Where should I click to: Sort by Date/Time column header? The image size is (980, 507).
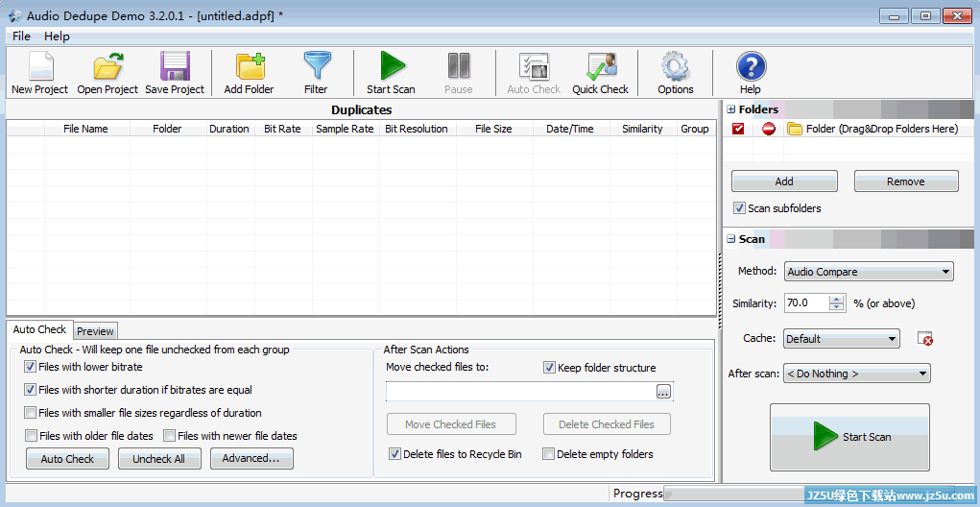(x=570, y=129)
